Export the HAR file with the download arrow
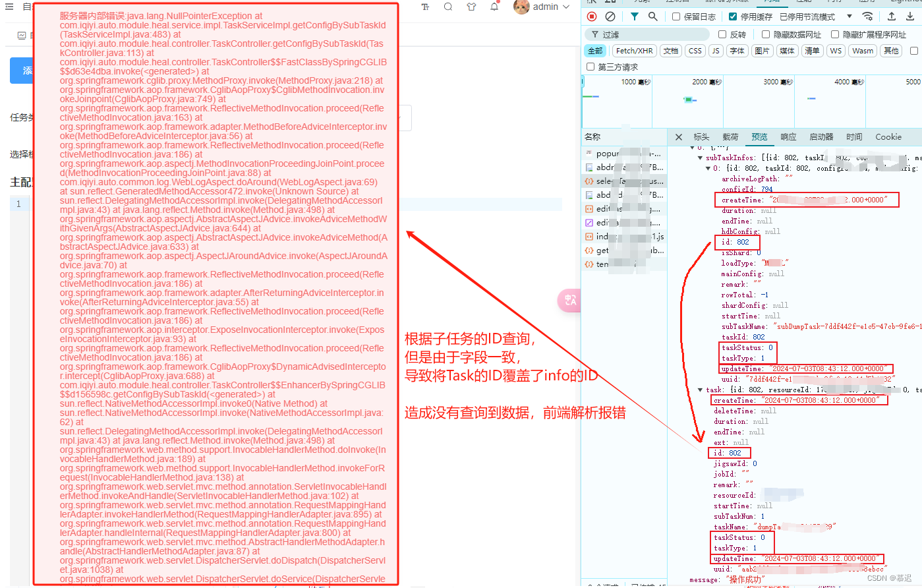Screen dimensions: 922x588 (x=910, y=16)
